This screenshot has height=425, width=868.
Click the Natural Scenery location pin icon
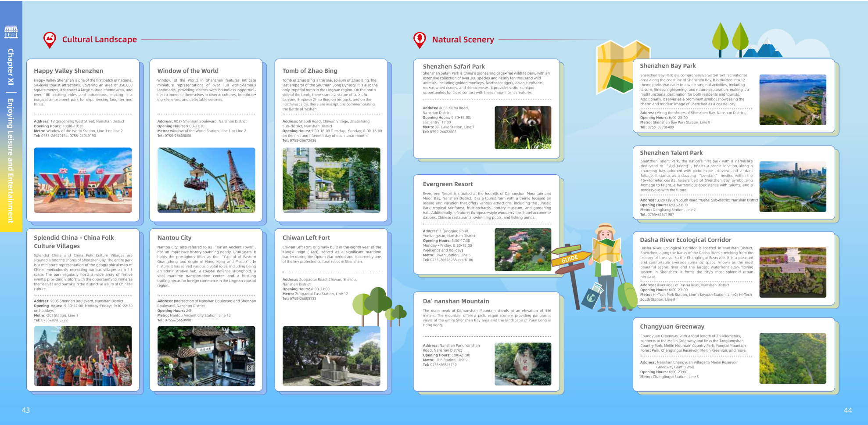pyautogui.click(x=420, y=40)
